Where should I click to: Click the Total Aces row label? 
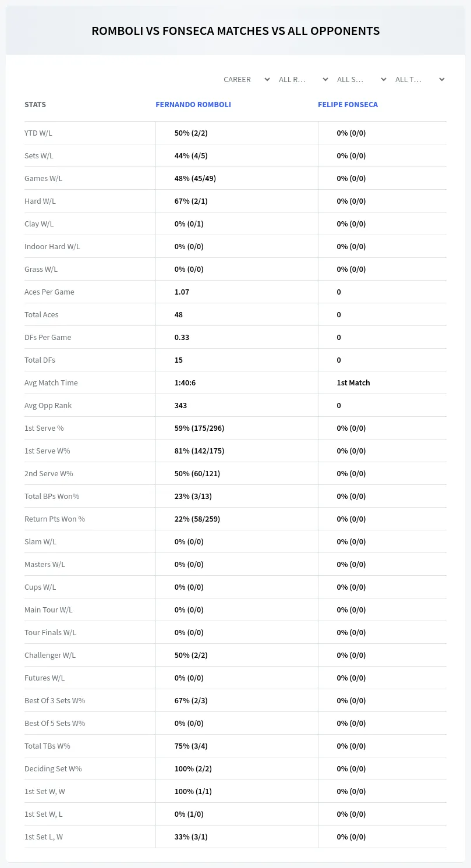41,314
